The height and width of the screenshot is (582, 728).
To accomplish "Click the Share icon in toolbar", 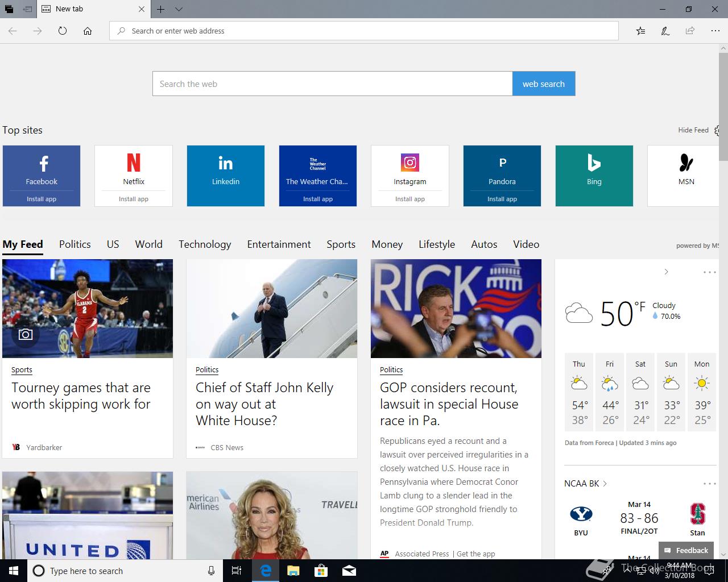I will pos(690,31).
